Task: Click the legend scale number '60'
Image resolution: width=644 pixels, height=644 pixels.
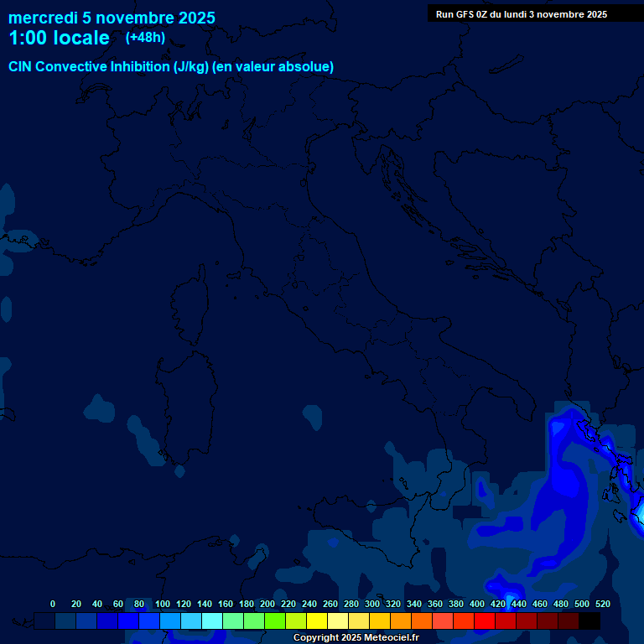Action: click(118, 604)
